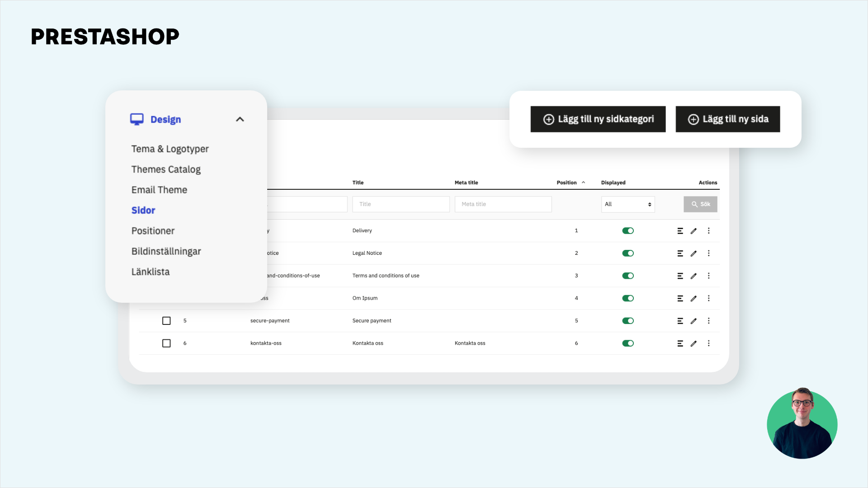This screenshot has height=488, width=868.
Task: Collapse the Design menu chevron
Action: [240, 119]
